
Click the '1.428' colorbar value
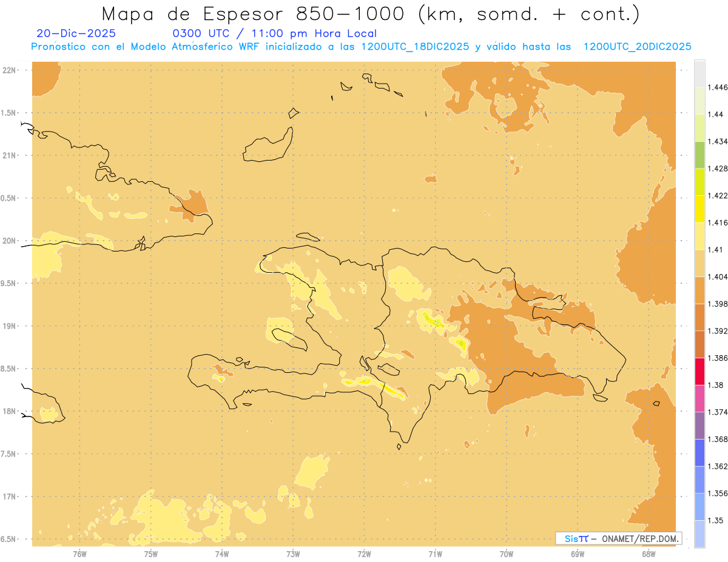718,169
